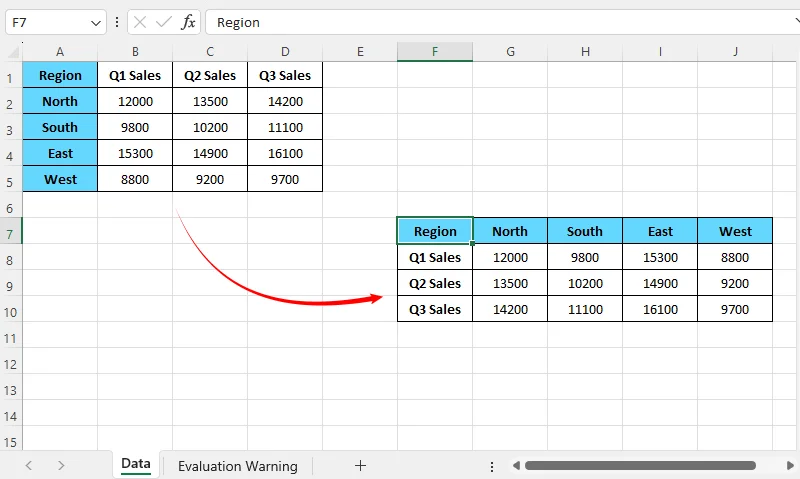This screenshot has width=800, height=479.
Task: Click Q1 Sales header in cell B1
Action: pyautogui.click(x=135, y=75)
